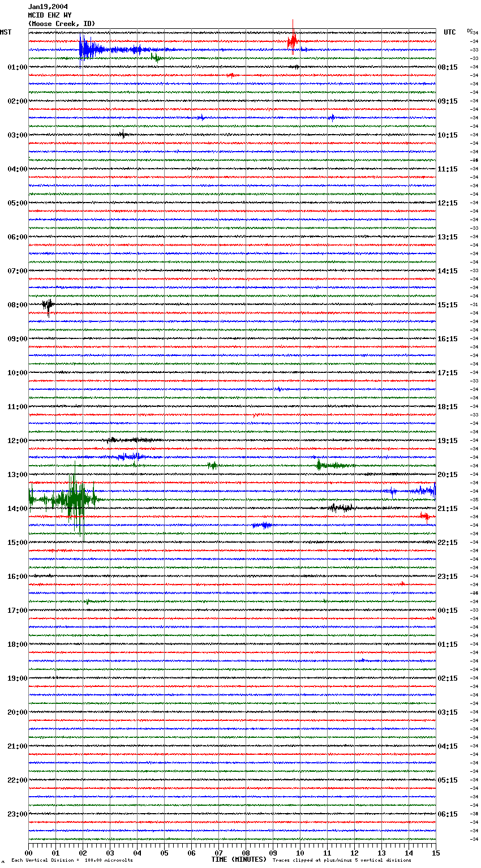
Task: Click the 21:00 MST row label
Action: click(x=18, y=746)
